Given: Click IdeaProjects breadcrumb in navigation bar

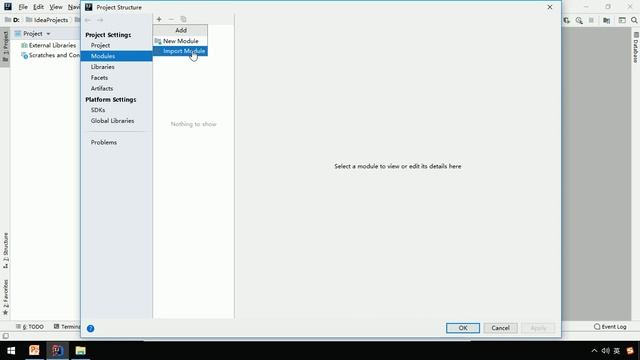Looking at the screenshot, I should pyautogui.click(x=47, y=20).
